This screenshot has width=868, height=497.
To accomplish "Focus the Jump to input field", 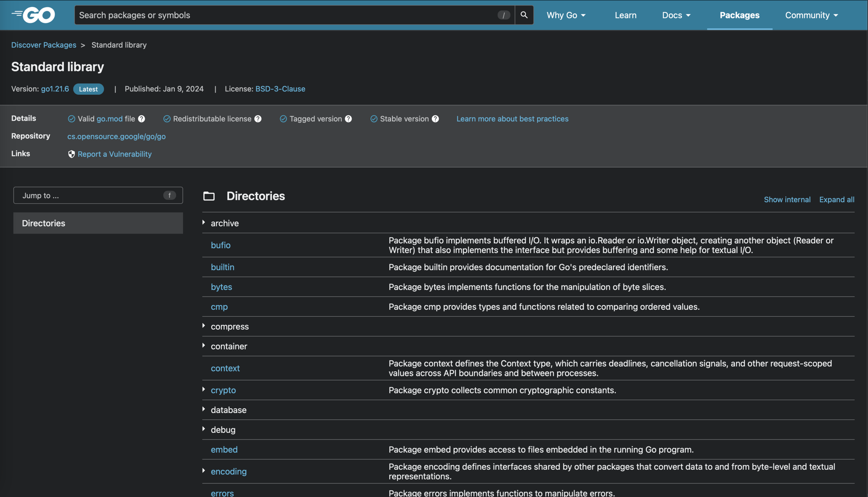I will [92, 195].
